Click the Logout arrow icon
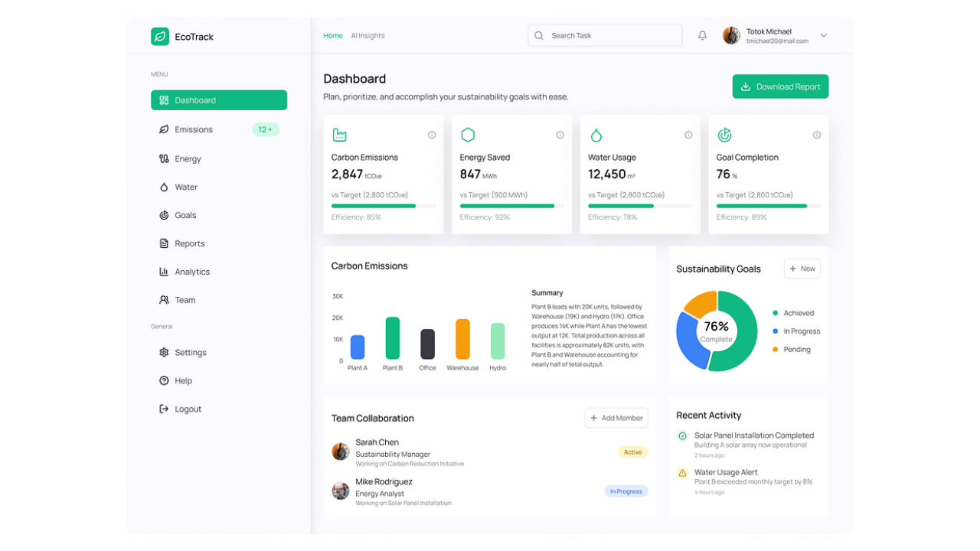This screenshot has width=980, height=551. pyautogui.click(x=164, y=409)
